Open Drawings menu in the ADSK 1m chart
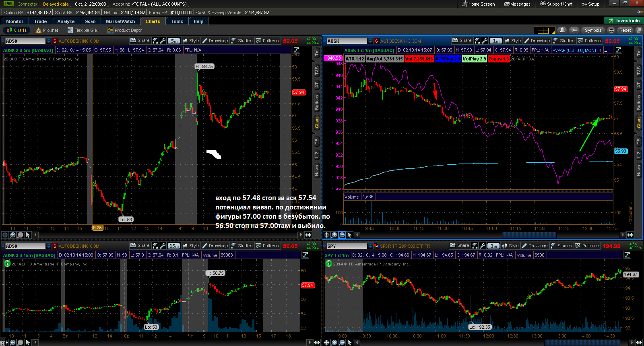This screenshot has width=644, height=346. (x=537, y=41)
